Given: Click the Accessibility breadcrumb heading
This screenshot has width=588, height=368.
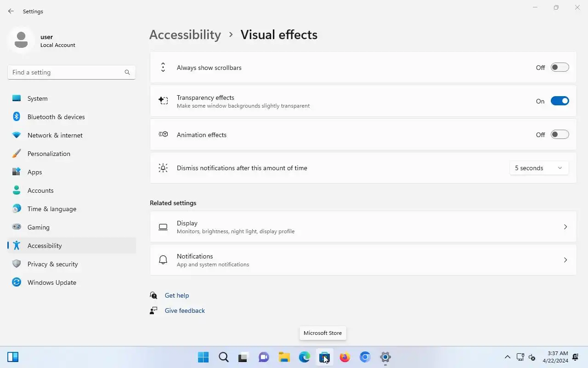Looking at the screenshot, I should (185, 34).
